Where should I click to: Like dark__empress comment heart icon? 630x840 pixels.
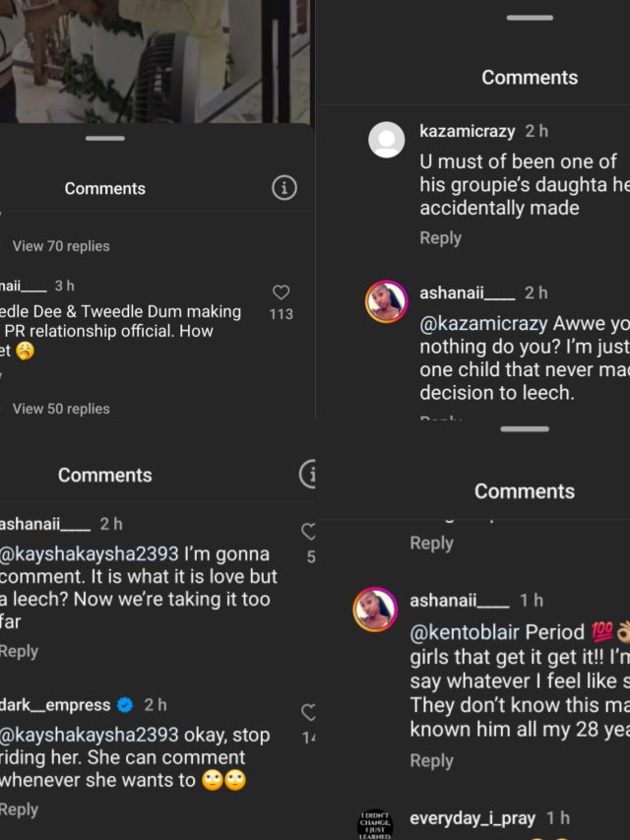click(308, 713)
